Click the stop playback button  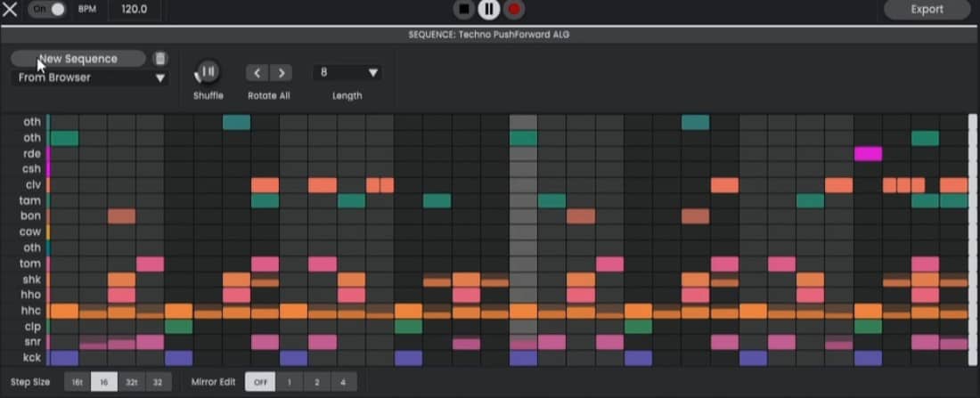pyautogui.click(x=463, y=9)
